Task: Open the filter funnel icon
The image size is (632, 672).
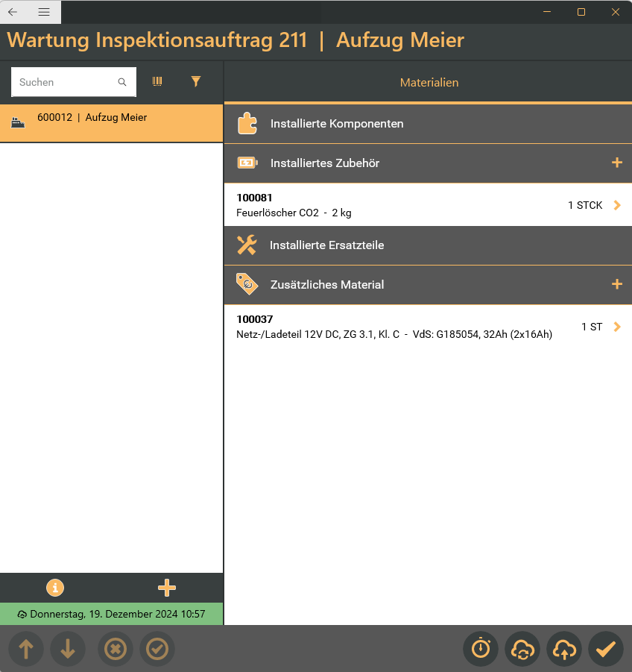Action: point(196,82)
